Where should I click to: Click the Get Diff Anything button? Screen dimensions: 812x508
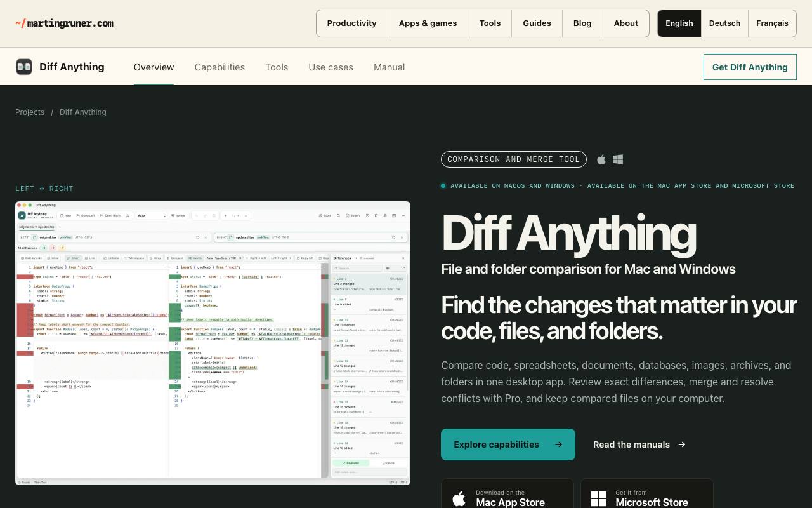(750, 67)
